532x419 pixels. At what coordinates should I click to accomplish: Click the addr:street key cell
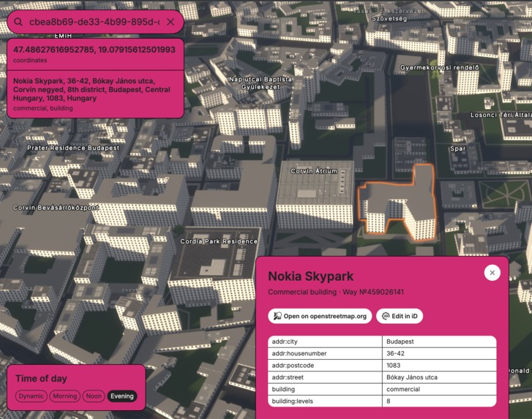[325, 377]
